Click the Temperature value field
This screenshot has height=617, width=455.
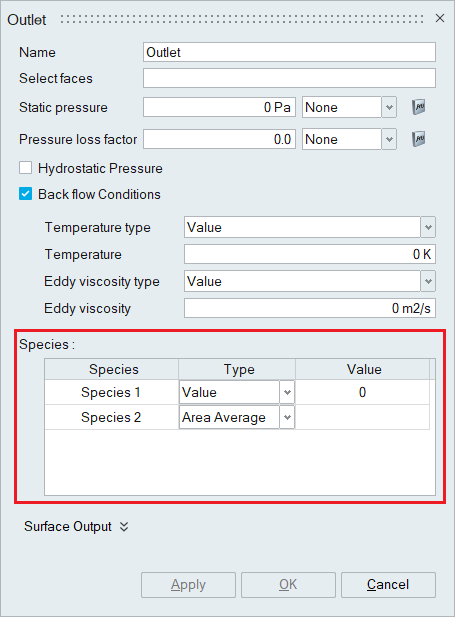(310, 254)
